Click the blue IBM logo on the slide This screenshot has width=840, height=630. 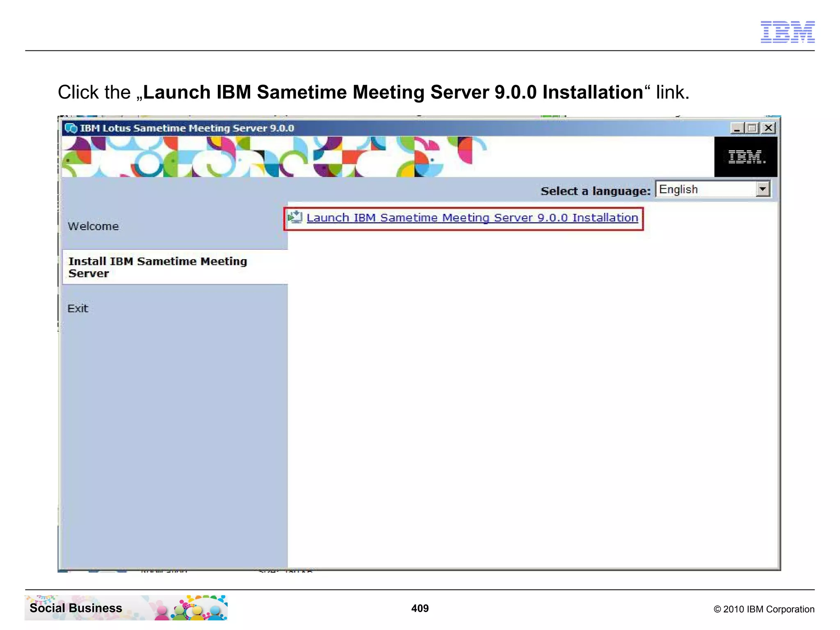point(787,32)
